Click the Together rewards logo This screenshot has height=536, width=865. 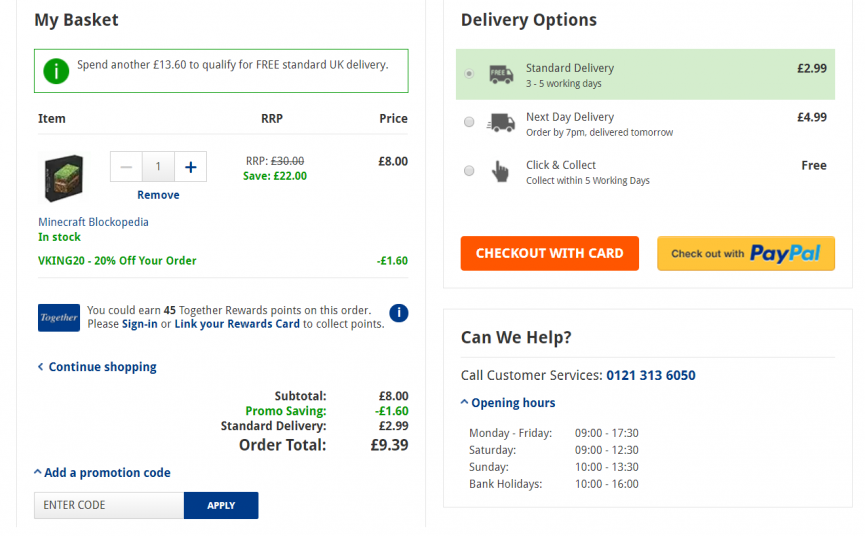coord(58,318)
